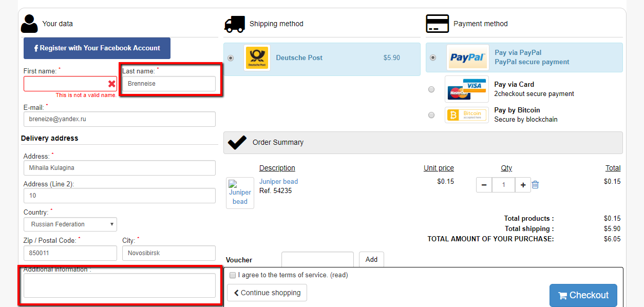Select the Pay by Bitcoin radio option
Image resolution: width=644 pixels, height=307 pixels.
coord(431,115)
